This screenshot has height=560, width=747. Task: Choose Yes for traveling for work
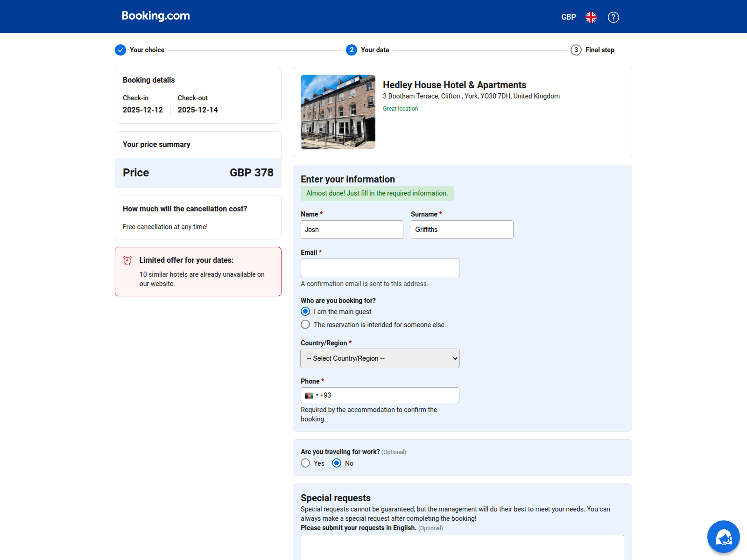(305, 463)
